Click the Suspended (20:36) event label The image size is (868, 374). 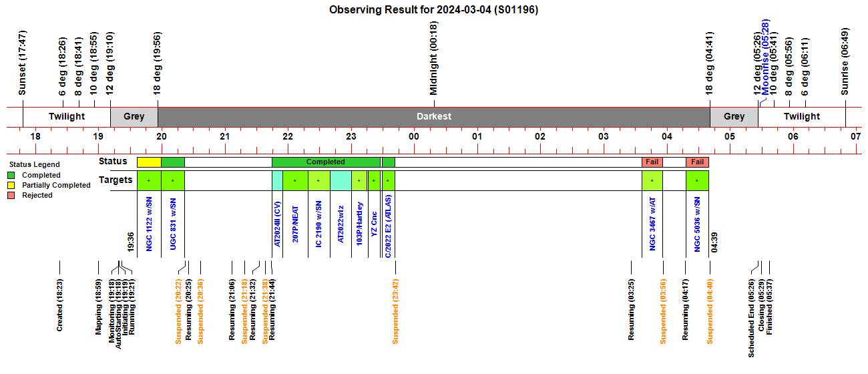point(201,311)
